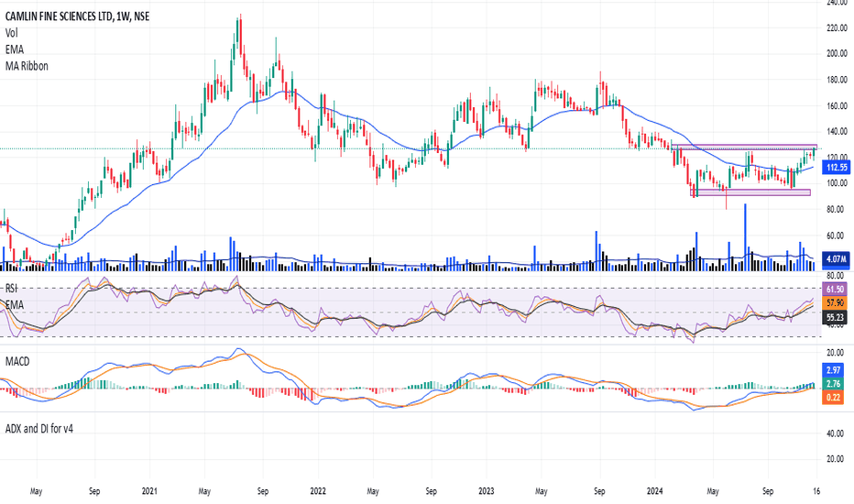This screenshot has width=854, height=504.
Task: Click the orange 57.90 RSI value tag
Action: [x=835, y=302]
